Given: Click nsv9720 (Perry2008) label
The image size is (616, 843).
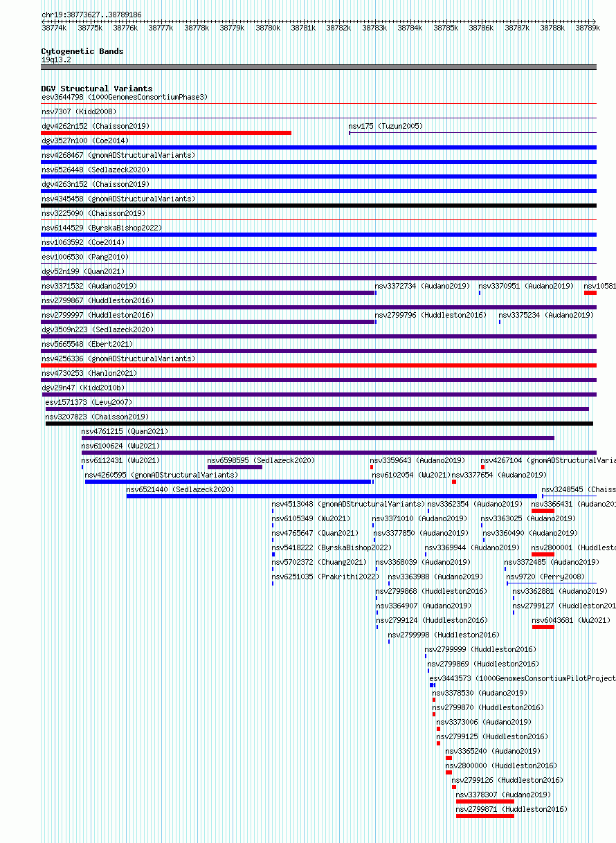Looking at the screenshot, I should [545, 577].
